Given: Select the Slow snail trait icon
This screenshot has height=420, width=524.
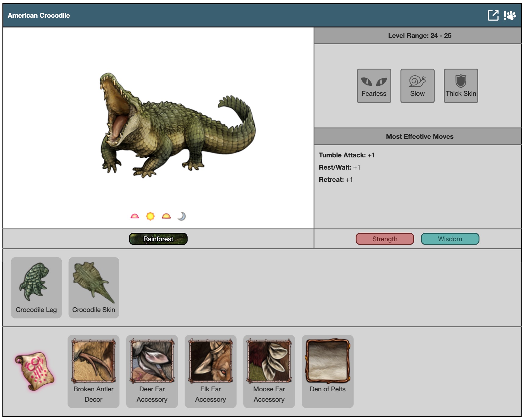Looking at the screenshot, I should click(x=417, y=86).
